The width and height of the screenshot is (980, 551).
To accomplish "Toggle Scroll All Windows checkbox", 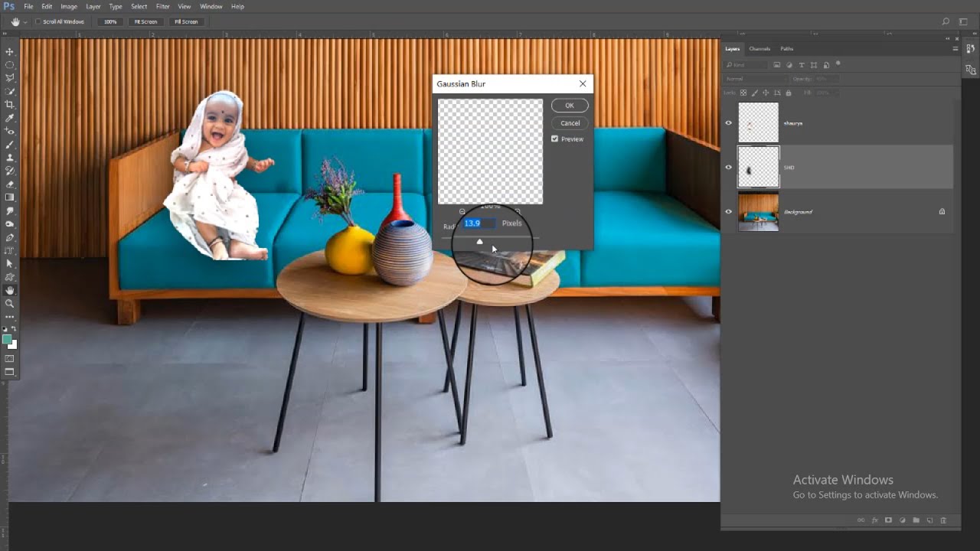I will point(38,21).
